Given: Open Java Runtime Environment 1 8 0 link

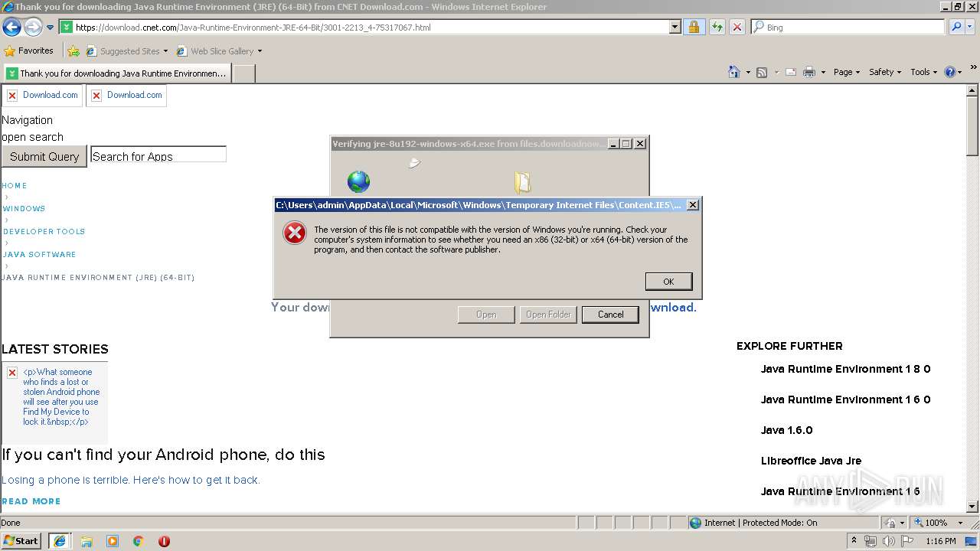Looking at the screenshot, I should coord(845,369).
